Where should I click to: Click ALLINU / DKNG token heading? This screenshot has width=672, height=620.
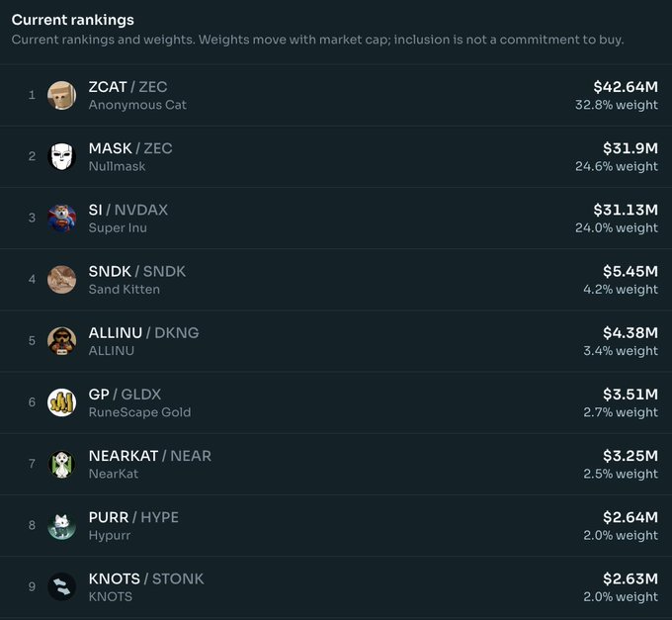pos(143,332)
